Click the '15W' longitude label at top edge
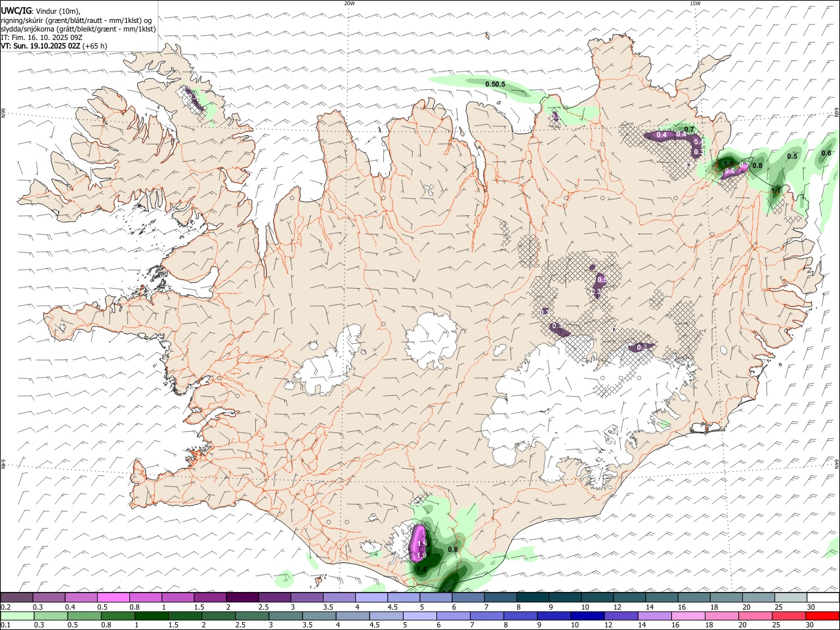Image resolution: width=840 pixels, height=630 pixels. tap(695, 3)
